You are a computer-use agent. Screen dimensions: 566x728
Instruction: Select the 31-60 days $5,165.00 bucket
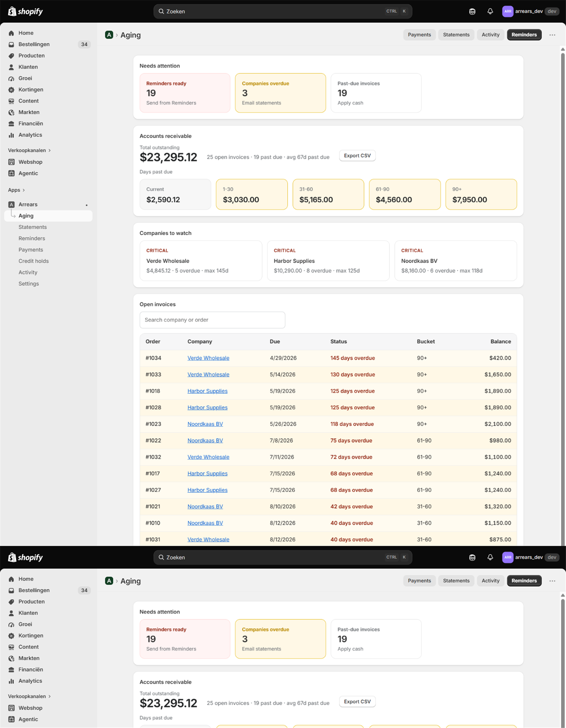[328, 194]
